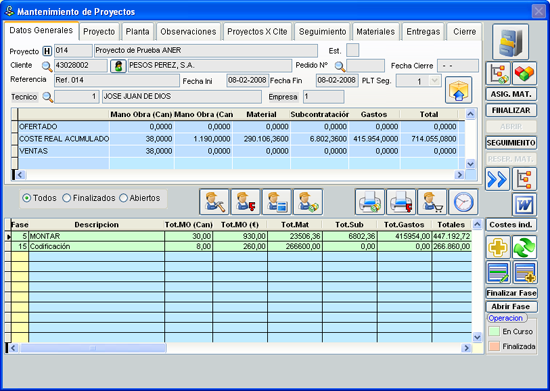
Task: Click the Referencia input field
Action: (x=117, y=80)
